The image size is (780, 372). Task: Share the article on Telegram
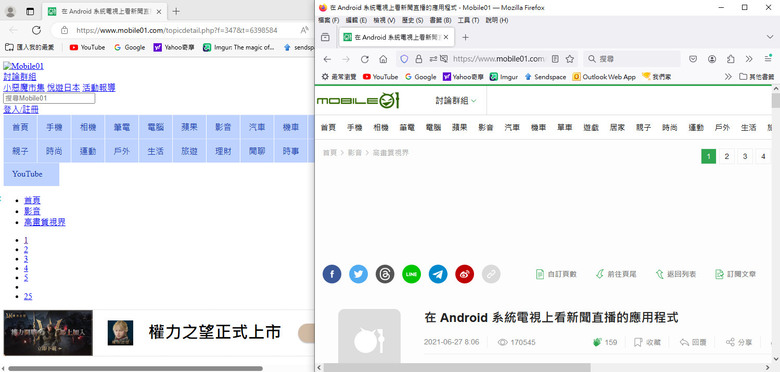click(x=438, y=274)
